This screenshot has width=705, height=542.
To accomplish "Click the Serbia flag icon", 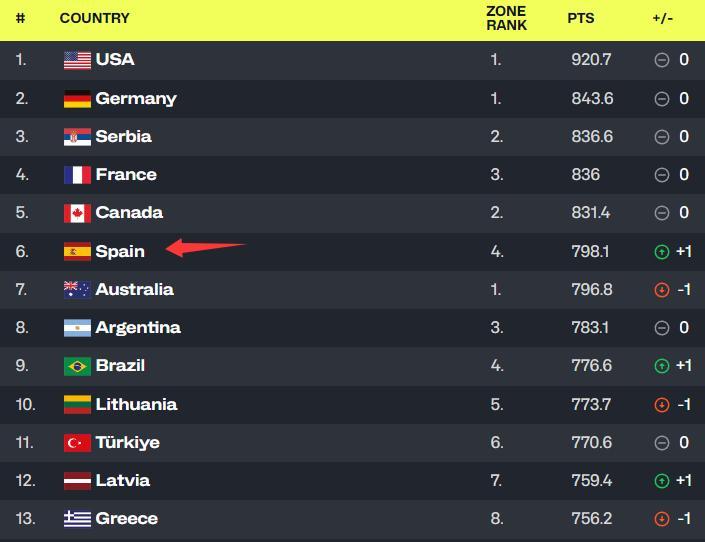I will point(77,137).
